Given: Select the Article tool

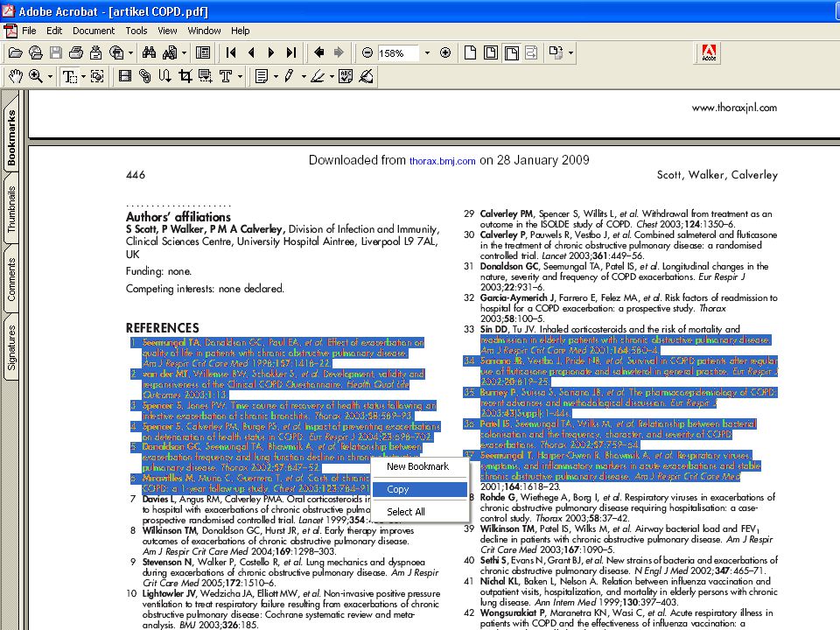Looking at the screenshot, I should 165,76.
